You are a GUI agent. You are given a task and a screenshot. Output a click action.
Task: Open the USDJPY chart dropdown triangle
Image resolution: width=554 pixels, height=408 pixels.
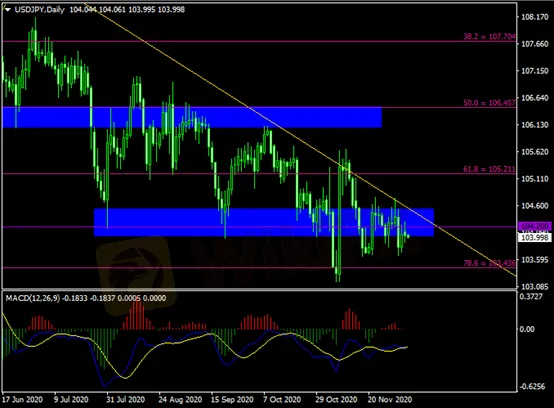(7, 10)
